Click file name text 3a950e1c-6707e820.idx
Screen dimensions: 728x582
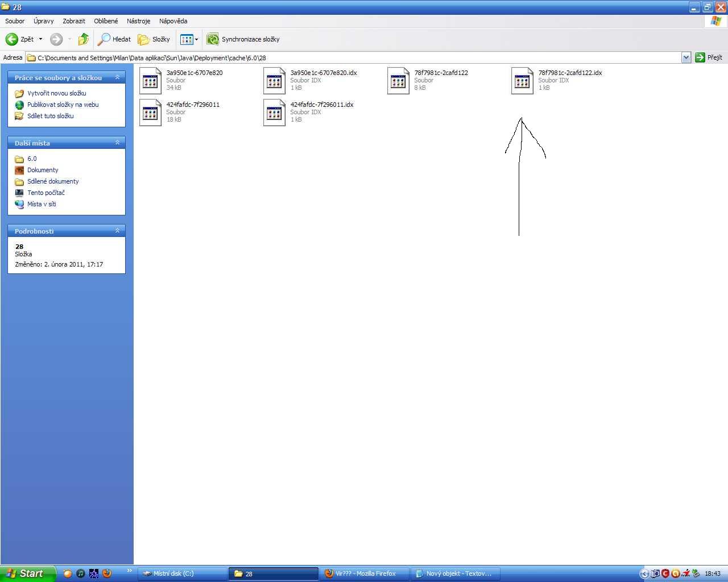pyautogui.click(x=324, y=73)
